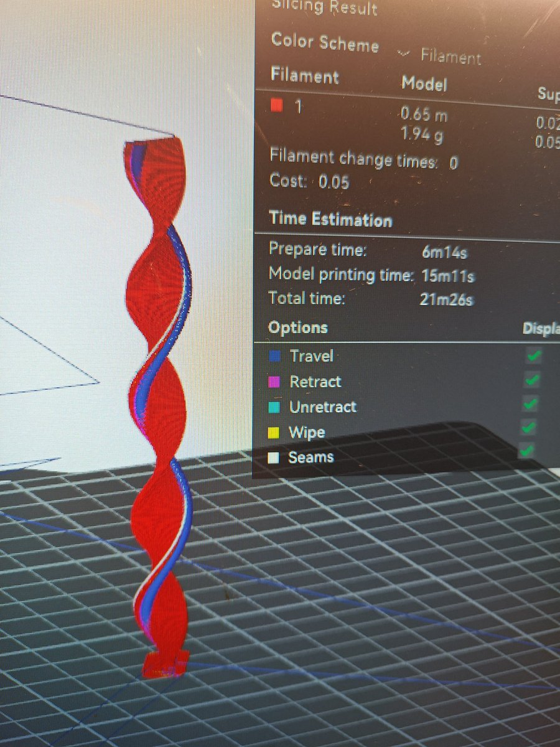
Task: Toggle the Seams display checkbox
Action: 526,449
